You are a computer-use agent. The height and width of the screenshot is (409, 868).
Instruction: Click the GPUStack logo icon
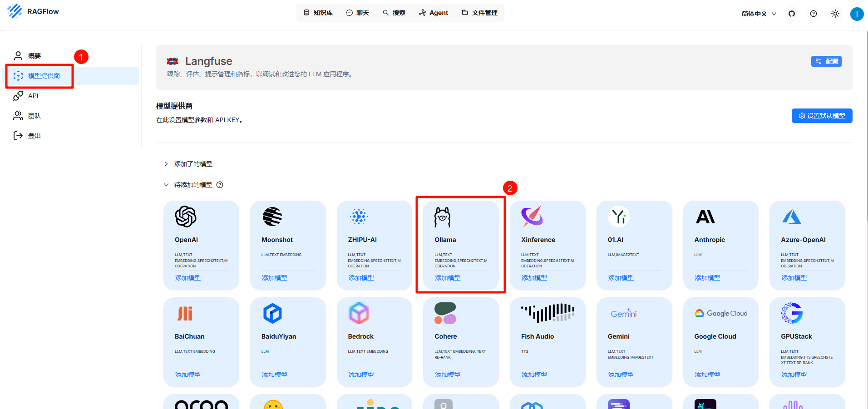point(792,313)
